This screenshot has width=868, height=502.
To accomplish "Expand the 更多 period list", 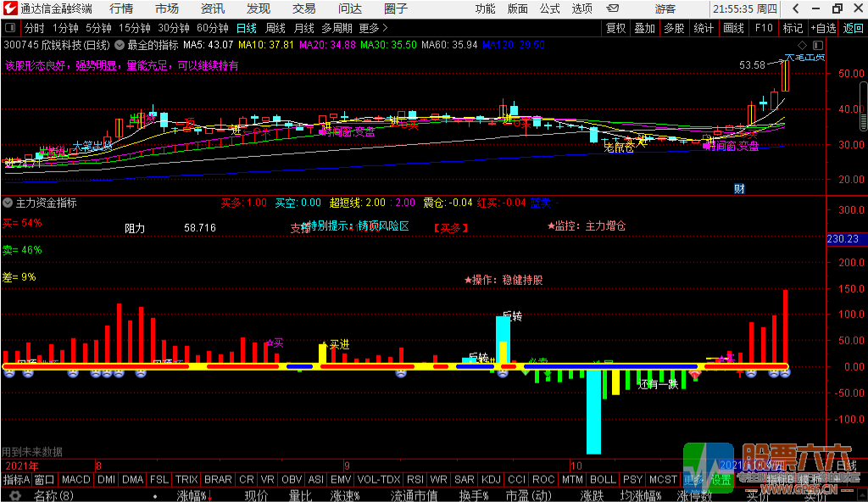I will pyautogui.click(x=373, y=28).
